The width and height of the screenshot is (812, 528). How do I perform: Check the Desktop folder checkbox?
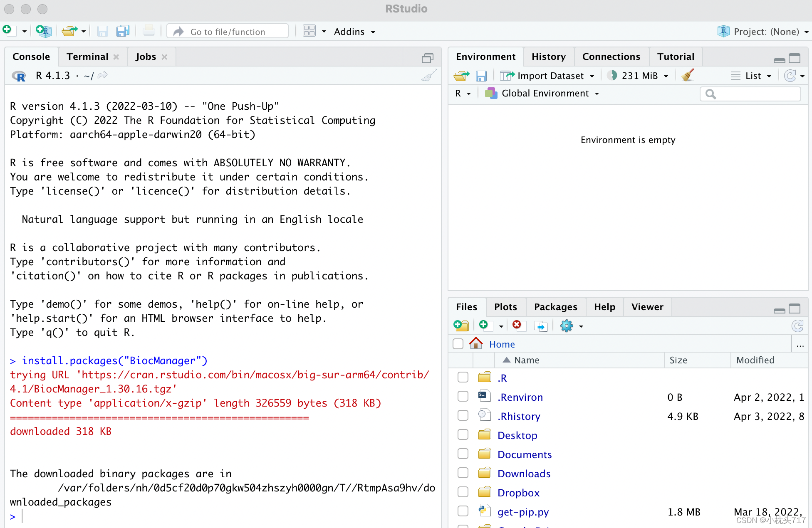(x=463, y=434)
